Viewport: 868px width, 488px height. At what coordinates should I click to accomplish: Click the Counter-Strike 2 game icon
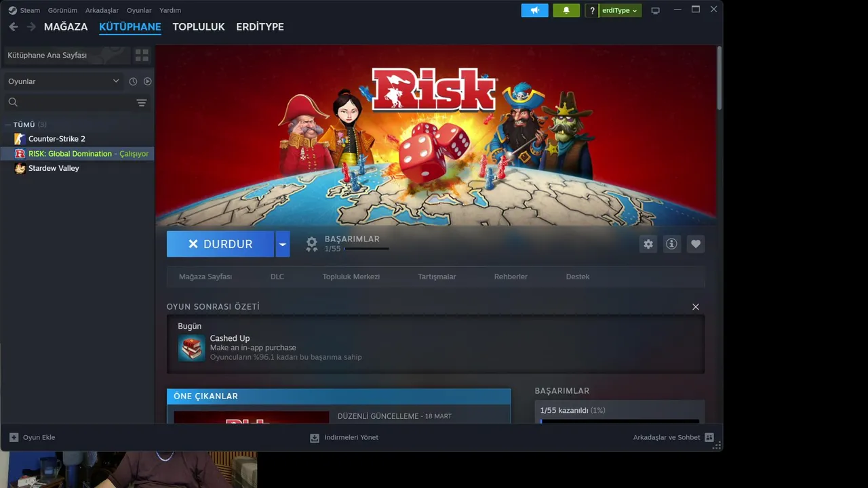(x=20, y=139)
